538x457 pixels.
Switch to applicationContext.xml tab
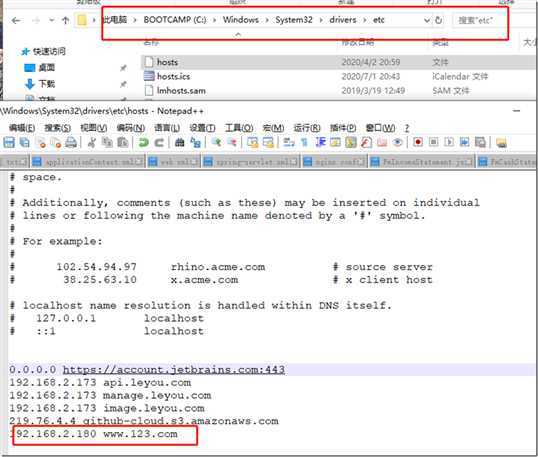click(x=88, y=161)
